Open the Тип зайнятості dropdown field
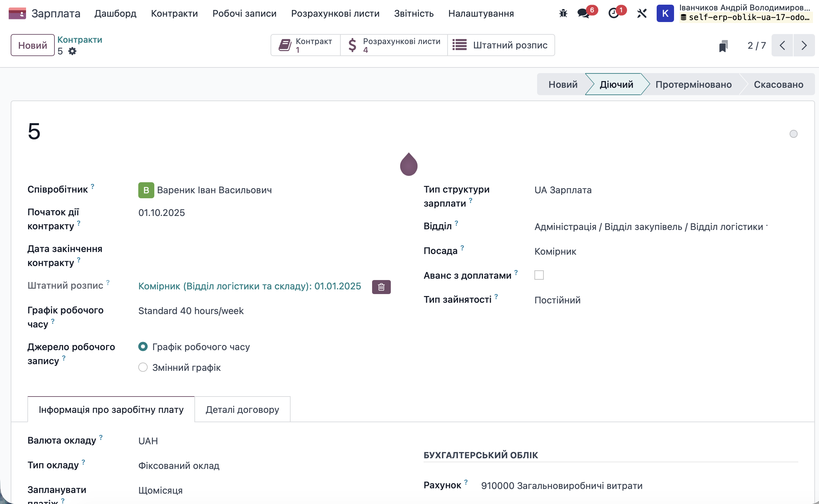This screenshot has height=504, width=819. pos(557,300)
